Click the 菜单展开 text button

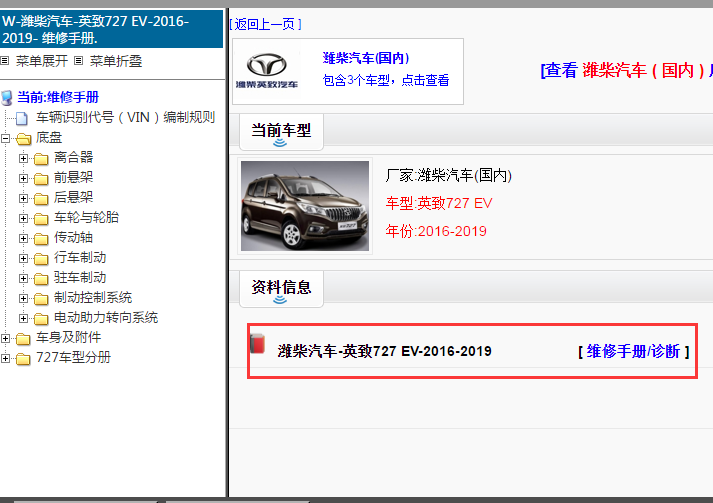click(42, 60)
